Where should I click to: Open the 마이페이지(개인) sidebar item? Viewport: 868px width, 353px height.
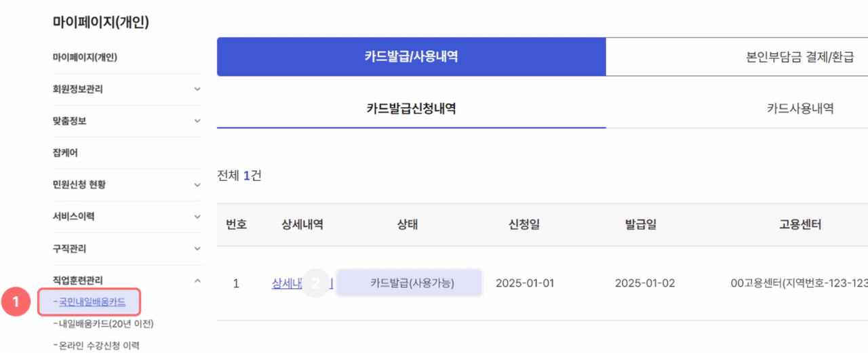85,58
